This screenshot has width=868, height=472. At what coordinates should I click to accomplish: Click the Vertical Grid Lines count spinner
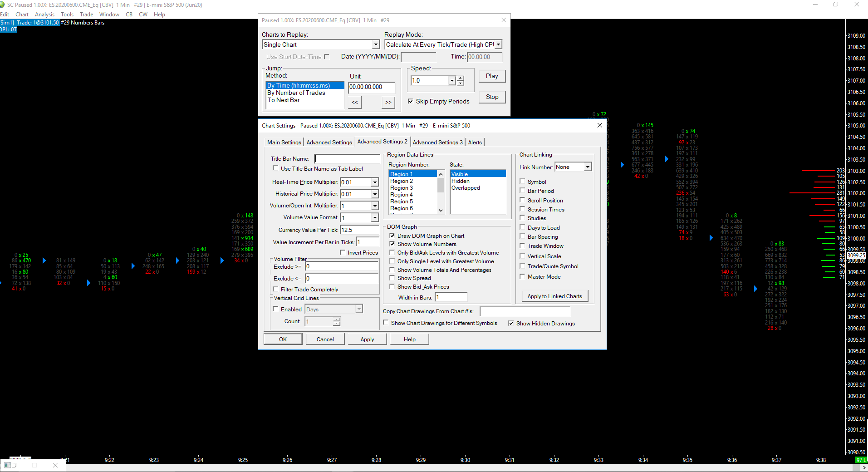pyautogui.click(x=336, y=321)
